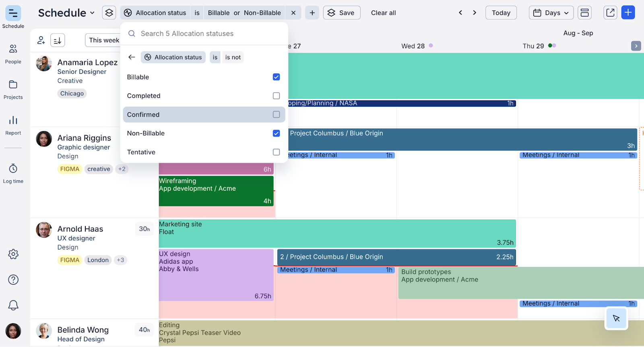The width and height of the screenshot is (644, 347).
Task: Select Wireframing App development Acme allocation
Action: (216, 191)
